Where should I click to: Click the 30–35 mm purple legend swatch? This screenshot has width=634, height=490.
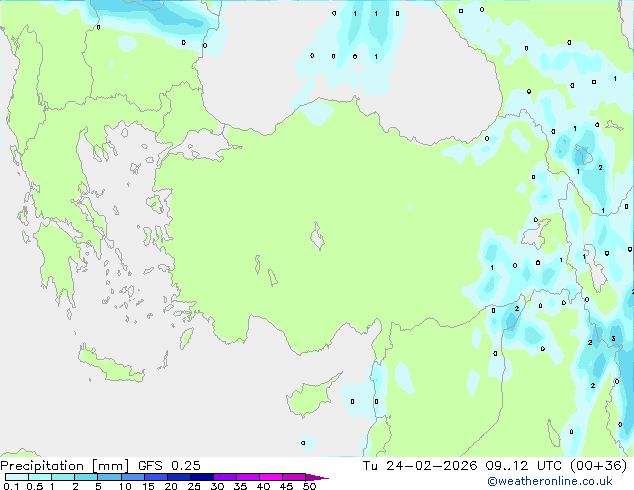(x=225, y=477)
